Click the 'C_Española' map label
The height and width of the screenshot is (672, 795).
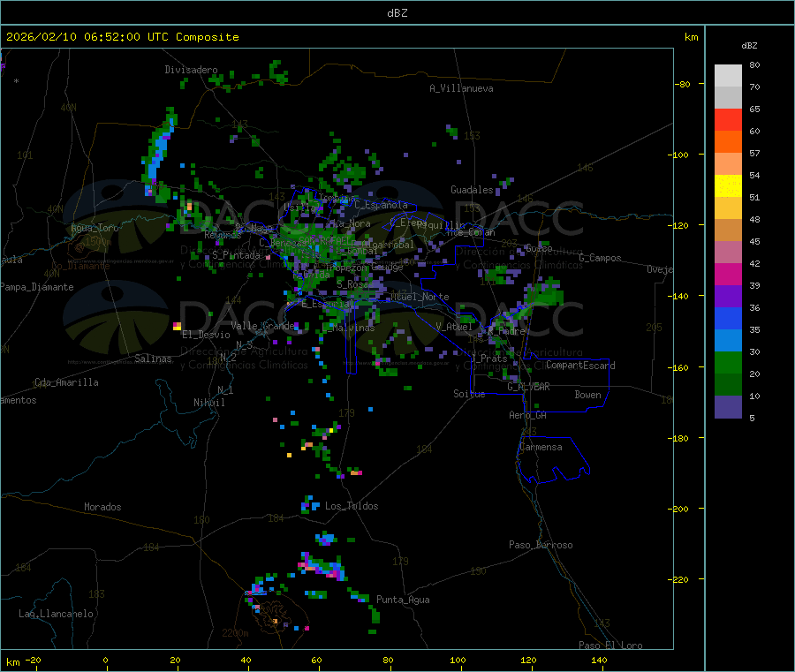[381, 205]
